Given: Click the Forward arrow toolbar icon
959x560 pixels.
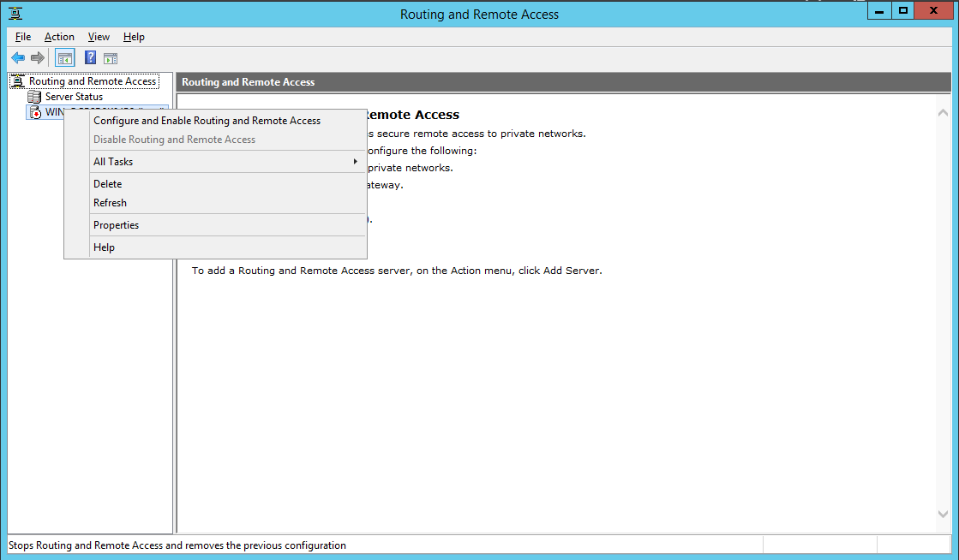Looking at the screenshot, I should click(38, 58).
